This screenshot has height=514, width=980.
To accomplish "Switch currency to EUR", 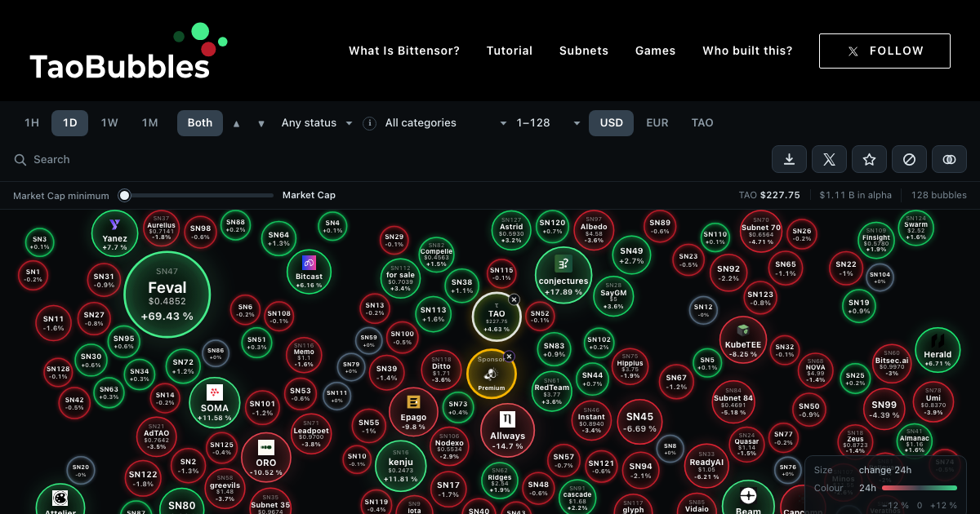I will (657, 123).
